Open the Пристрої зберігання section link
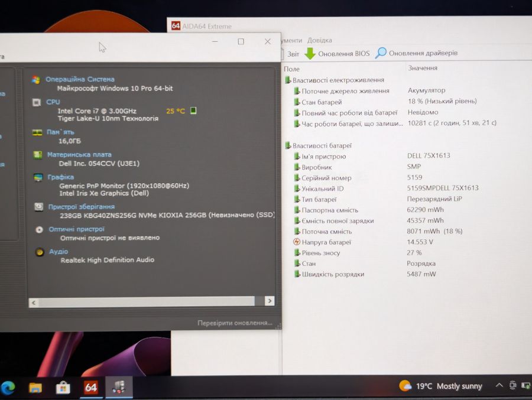The width and height of the screenshot is (532, 400). [x=82, y=207]
